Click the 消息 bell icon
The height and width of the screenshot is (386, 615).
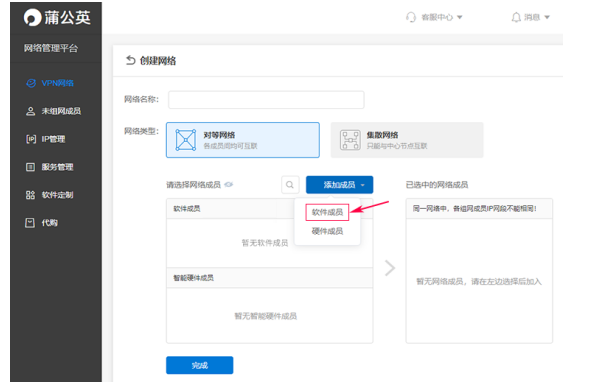(516, 17)
